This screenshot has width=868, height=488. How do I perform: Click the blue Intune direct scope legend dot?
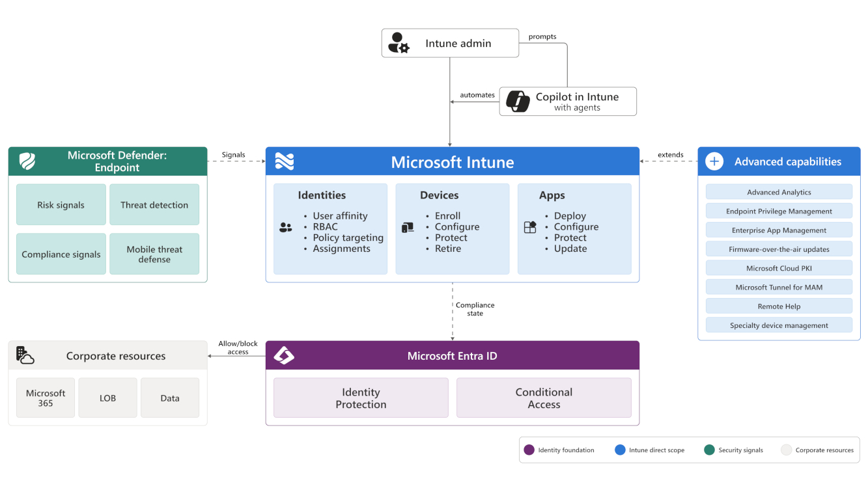point(620,450)
